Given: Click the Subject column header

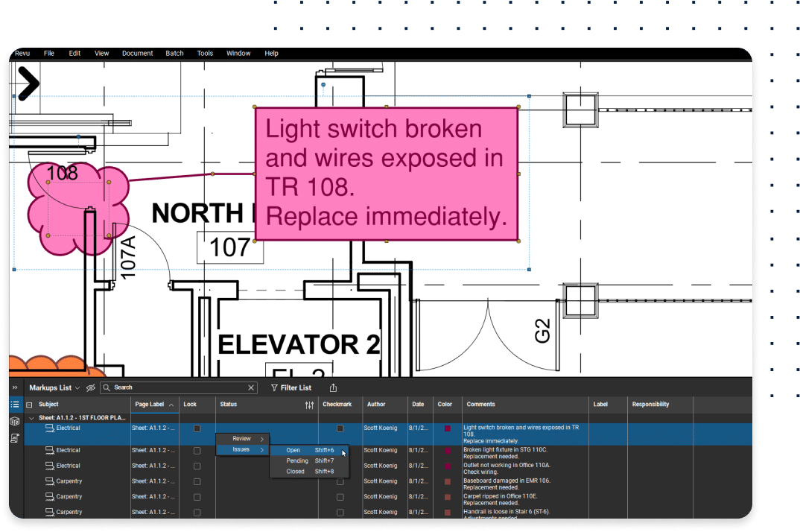Looking at the screenshot, I should 48,404.
